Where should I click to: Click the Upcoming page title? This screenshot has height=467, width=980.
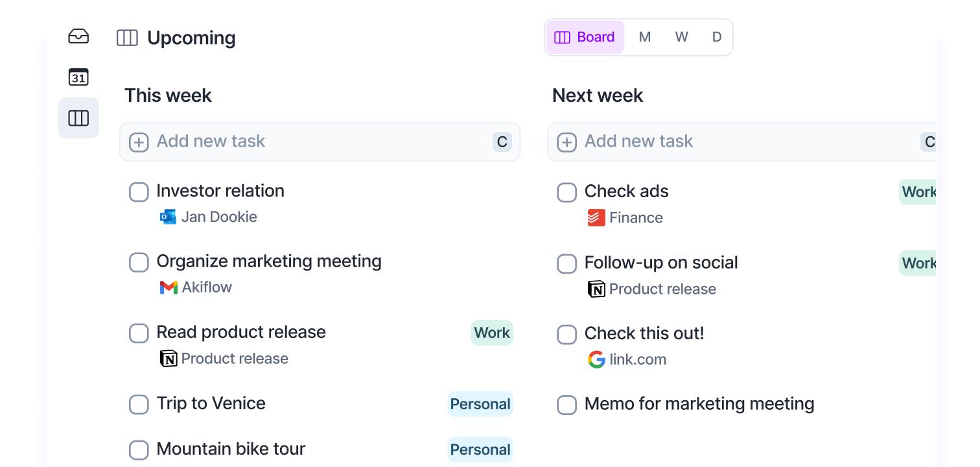point(191,38)
